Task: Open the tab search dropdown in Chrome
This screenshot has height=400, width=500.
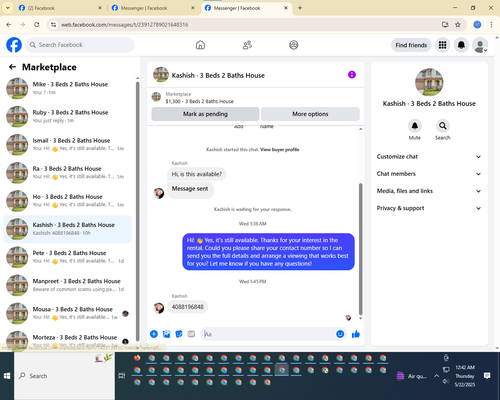Action: click(x=8, y=8)
